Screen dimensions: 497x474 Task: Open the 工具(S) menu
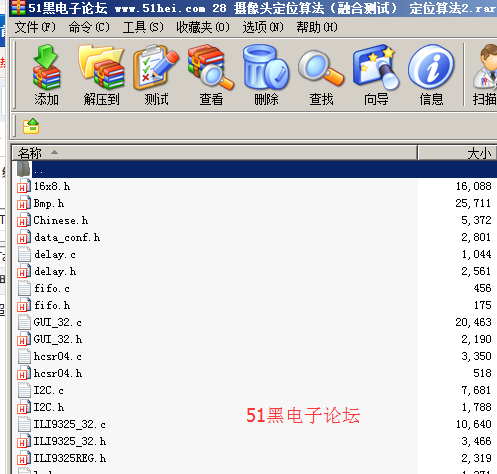pos(143,27)
